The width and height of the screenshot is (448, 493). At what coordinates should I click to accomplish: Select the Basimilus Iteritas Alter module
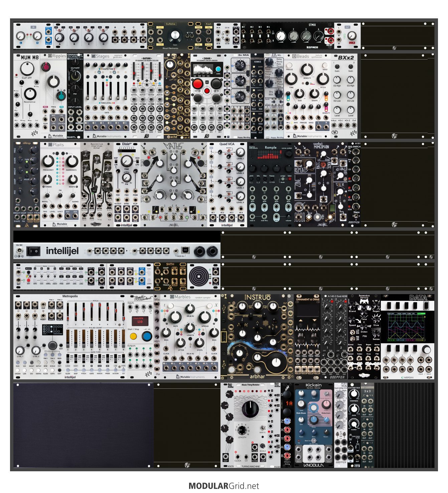coord(97,184)
